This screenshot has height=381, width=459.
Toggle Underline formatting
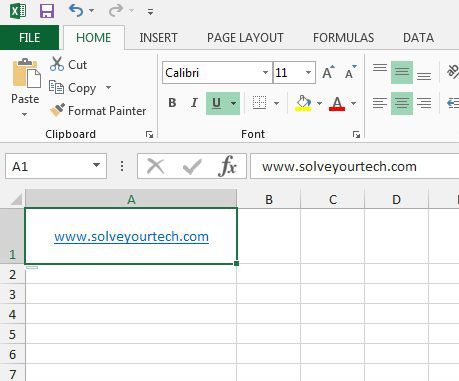pyautogui.click(x=216, y=103)
